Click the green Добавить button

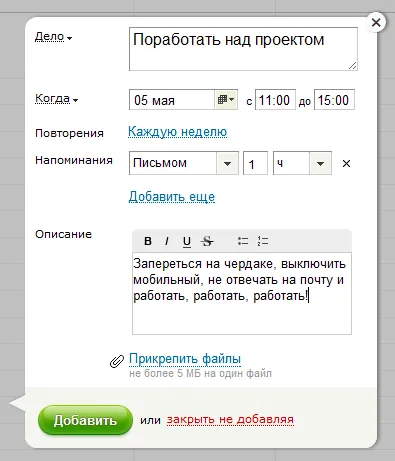(85, 420)
